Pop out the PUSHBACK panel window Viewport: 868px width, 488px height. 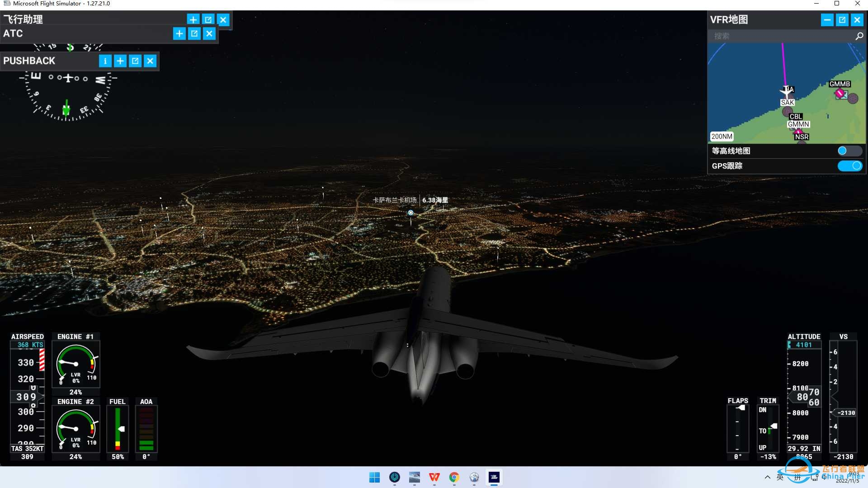point(135,61)
